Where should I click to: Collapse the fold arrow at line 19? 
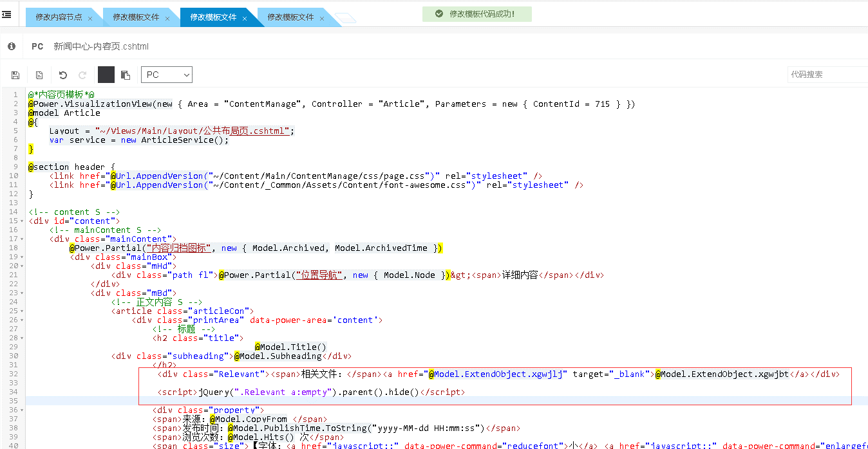click(x=23, y=257)
